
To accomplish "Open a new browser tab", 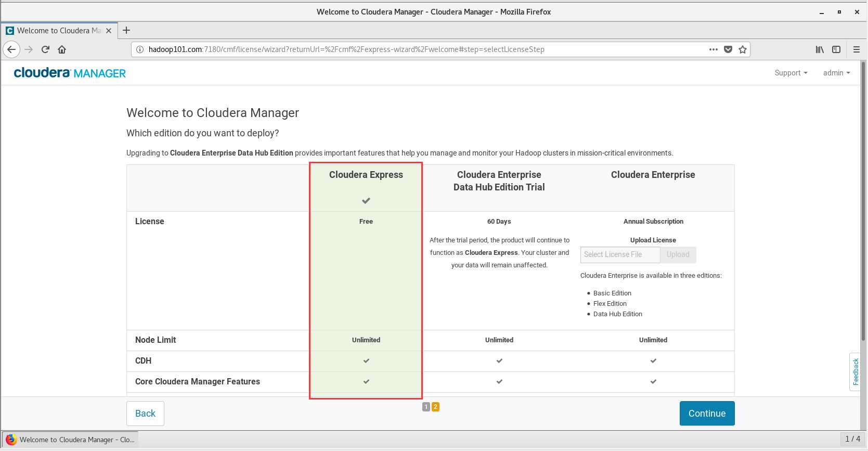I will coord(126,30).
